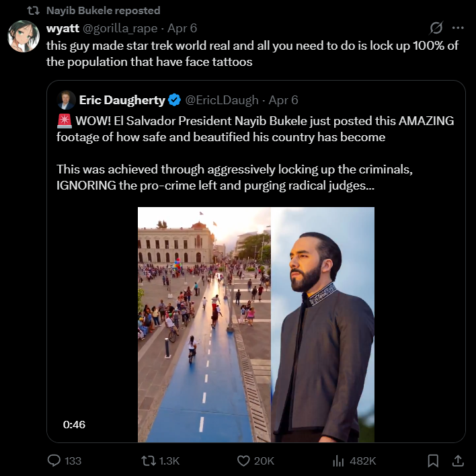Open the three-dot more options menu
This screenshot has height=476, width=476.
pyautogui.click(x=458, y=28)
